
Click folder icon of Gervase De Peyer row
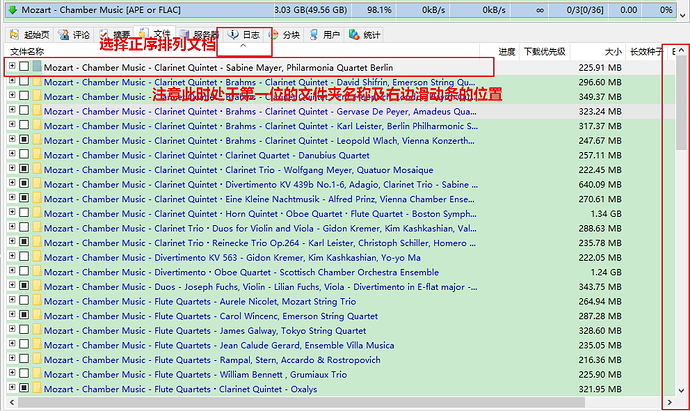[x=37, y=111]
